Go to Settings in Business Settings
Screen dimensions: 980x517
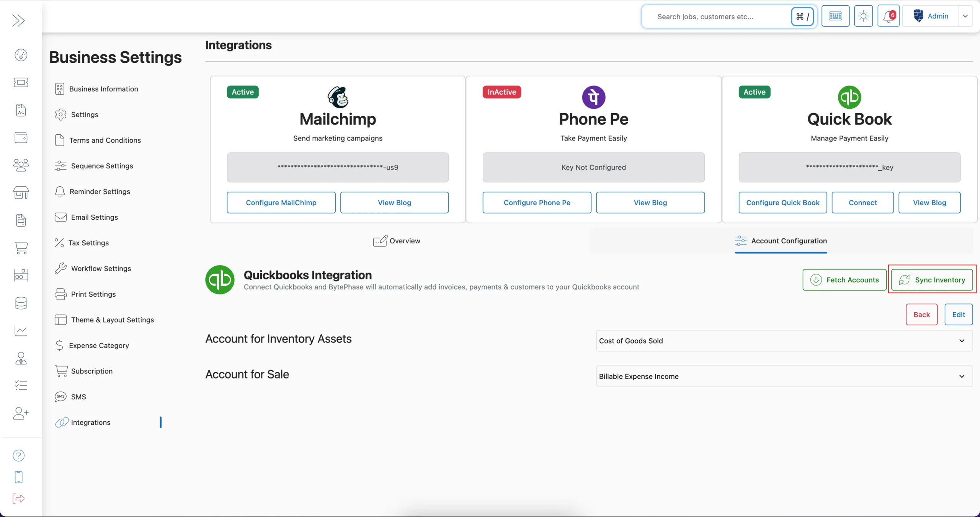77,114
